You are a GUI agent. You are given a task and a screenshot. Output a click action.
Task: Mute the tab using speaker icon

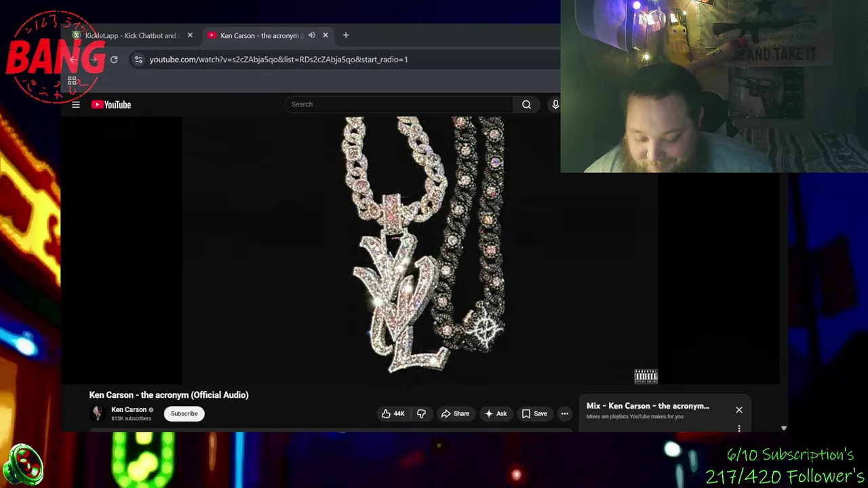click(x=311, y=35)
